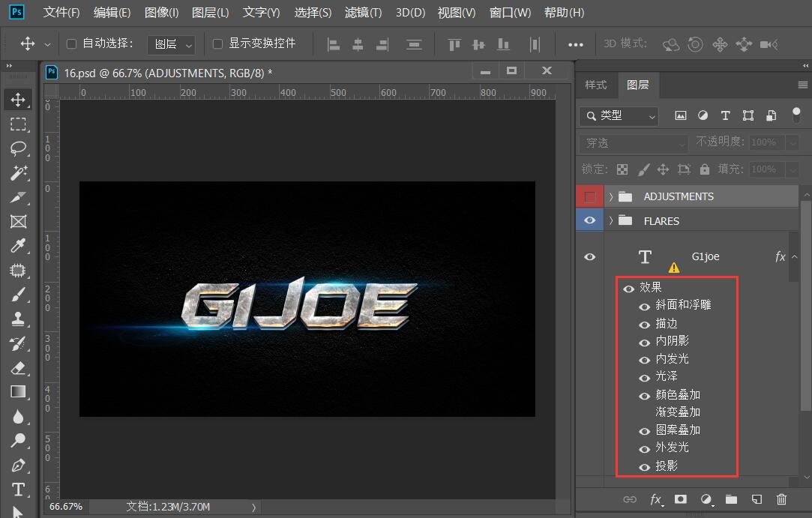The width and height of the screenshot is (812, 518).
Task: Open the 文件(F) menu
Action: (61, 13)
